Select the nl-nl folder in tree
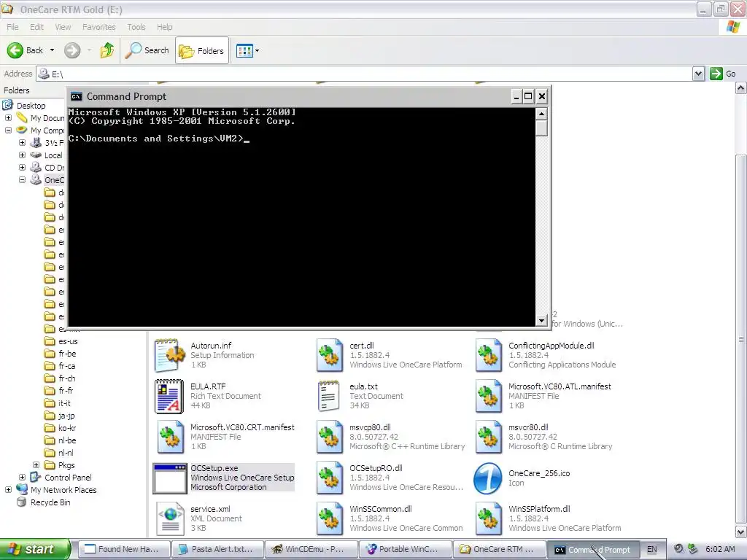 tap(66, 453)
